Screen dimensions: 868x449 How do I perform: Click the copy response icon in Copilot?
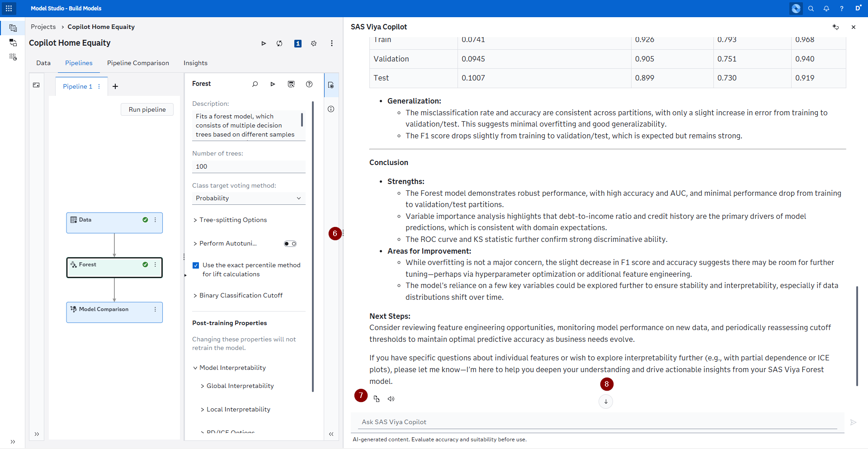377,399
